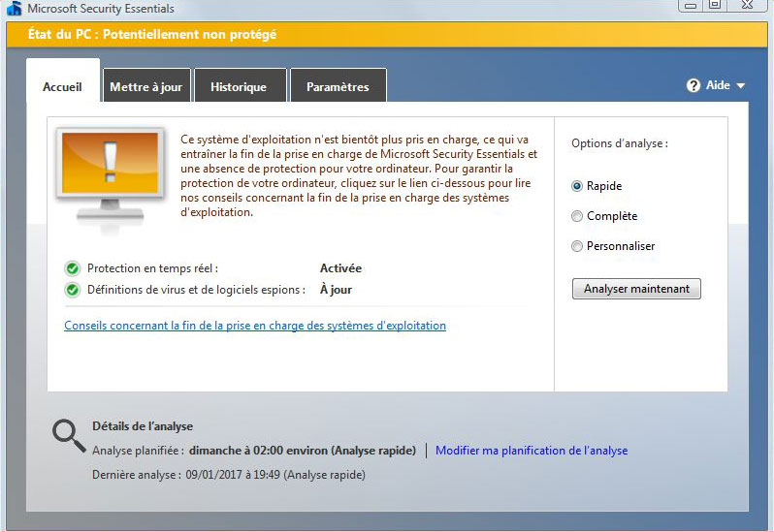774x532 pixels.
Task: Click the 'À jour' status text
Action: [336, 290]
